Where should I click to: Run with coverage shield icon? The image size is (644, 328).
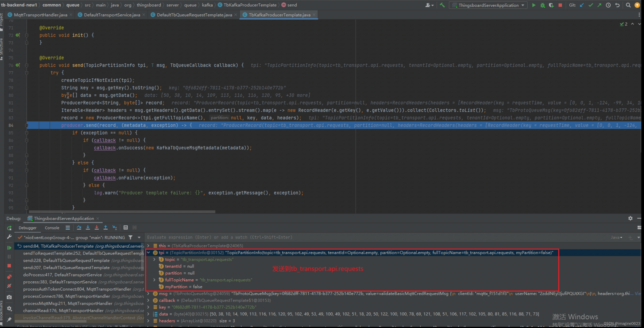pos(551,5)
